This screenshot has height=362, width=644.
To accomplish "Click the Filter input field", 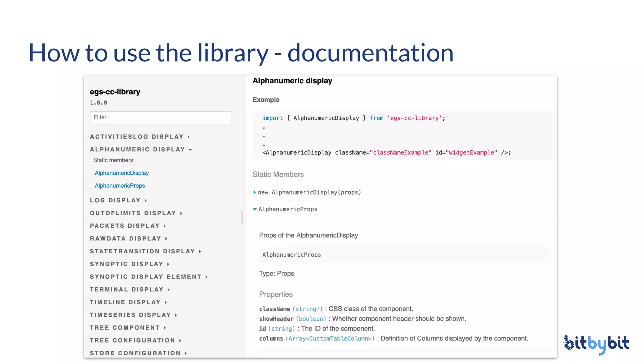I will tap(160, 118).
